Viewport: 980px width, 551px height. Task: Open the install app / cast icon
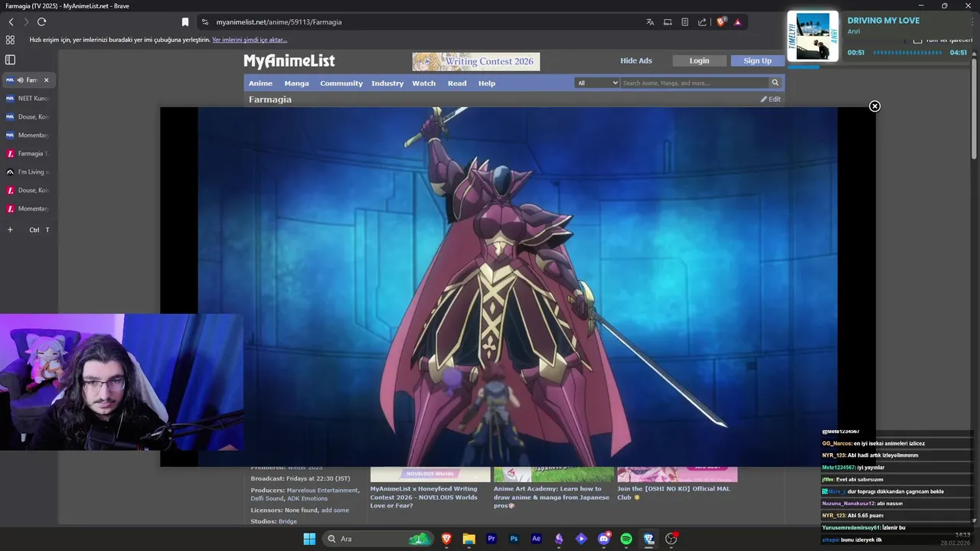668,22
